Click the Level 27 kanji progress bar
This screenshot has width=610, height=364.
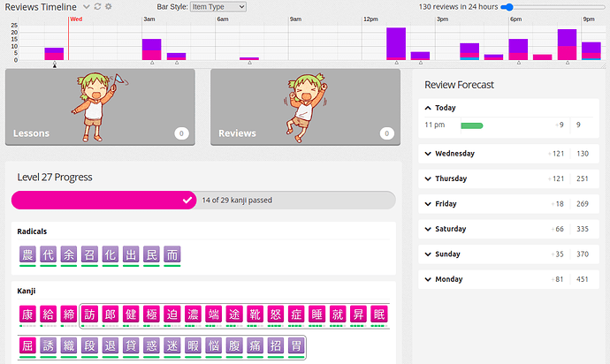pyautogui.click(x=203, y=200)
